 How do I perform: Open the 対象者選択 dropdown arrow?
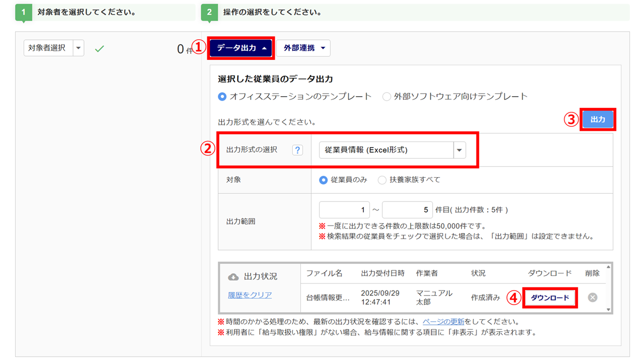click(x=78, y=48)
